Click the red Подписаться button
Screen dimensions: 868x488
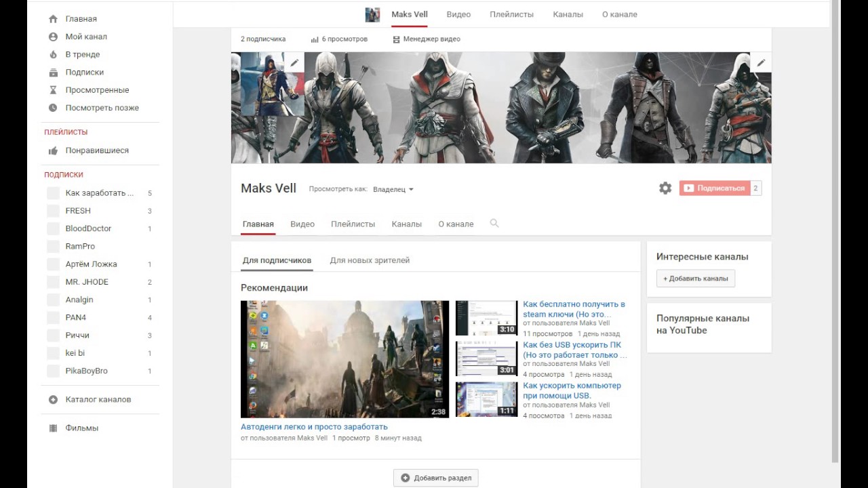tap(715, 188)
